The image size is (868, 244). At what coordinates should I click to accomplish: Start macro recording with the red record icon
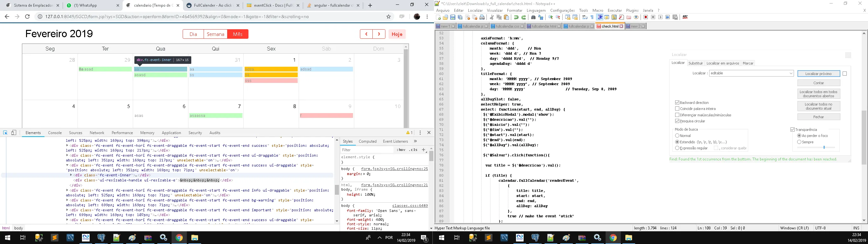tap(646, 17)
